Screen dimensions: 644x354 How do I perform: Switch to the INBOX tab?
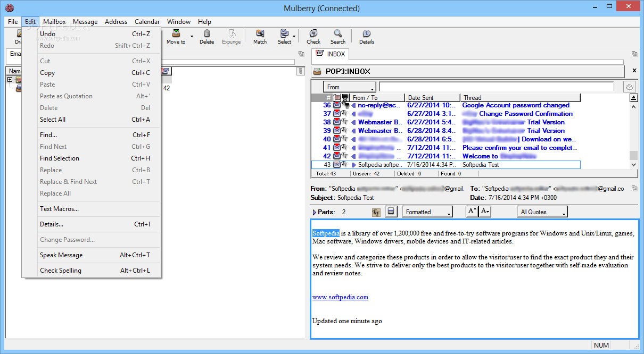coord(331,54)
